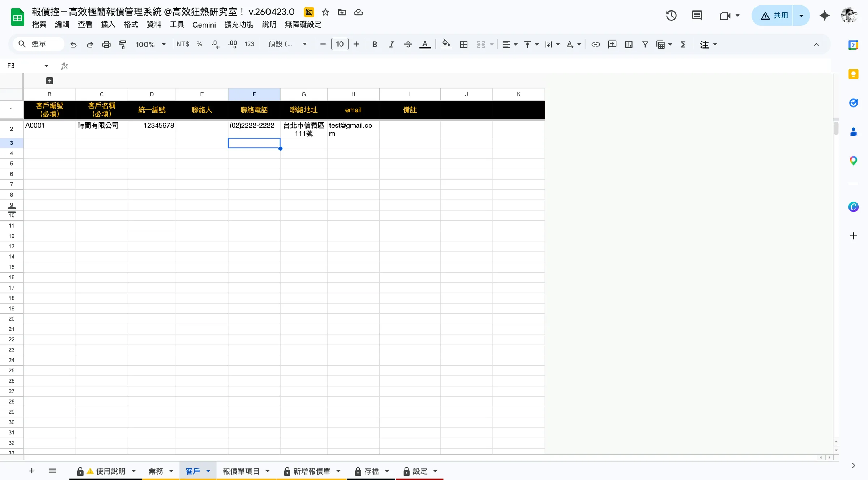Toggle strikethrough formatting
868x480 pixels.
(408, 45)
